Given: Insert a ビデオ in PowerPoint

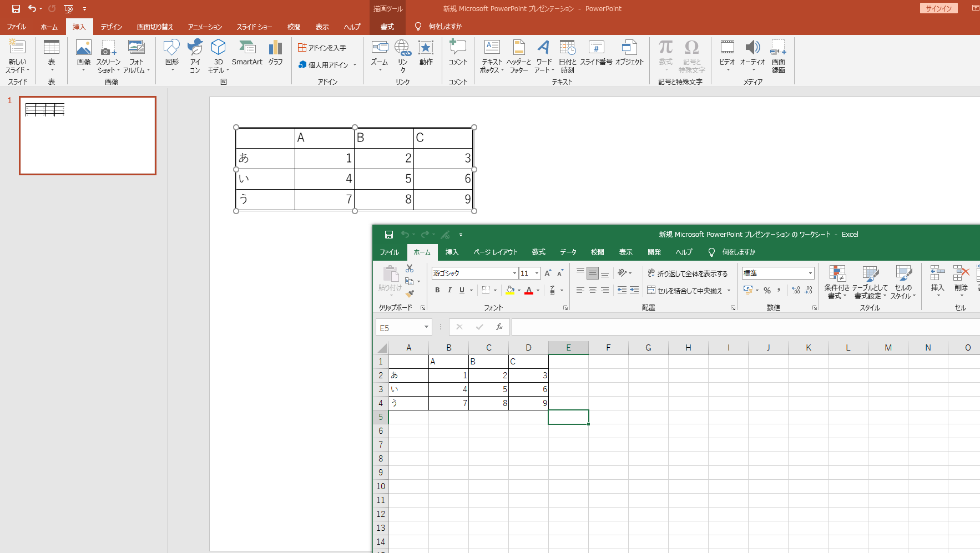Looking at the screenshot, I should [x=727, y=55].
